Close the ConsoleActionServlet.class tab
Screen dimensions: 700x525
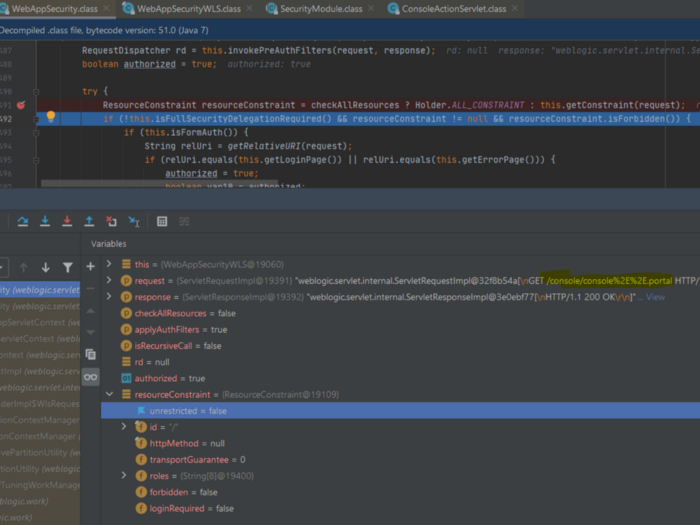[515, 8]
